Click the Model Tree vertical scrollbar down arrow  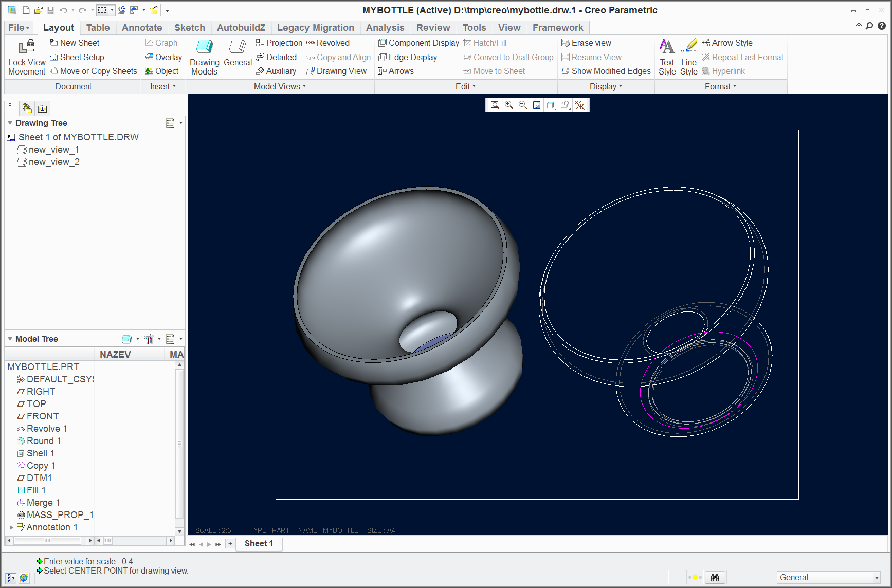click(x=179, y=531)
